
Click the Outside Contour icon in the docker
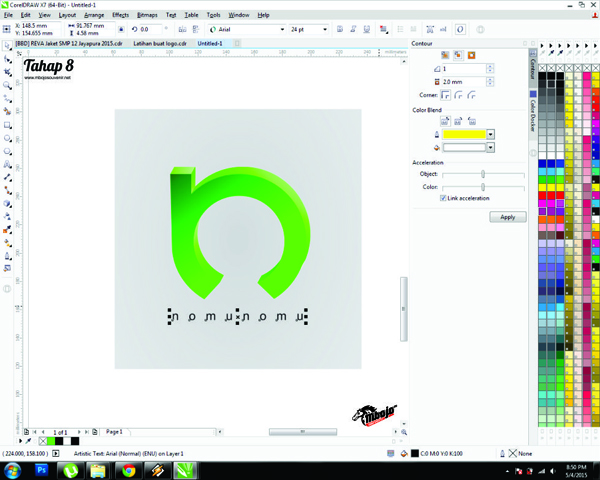coord(472,55)
